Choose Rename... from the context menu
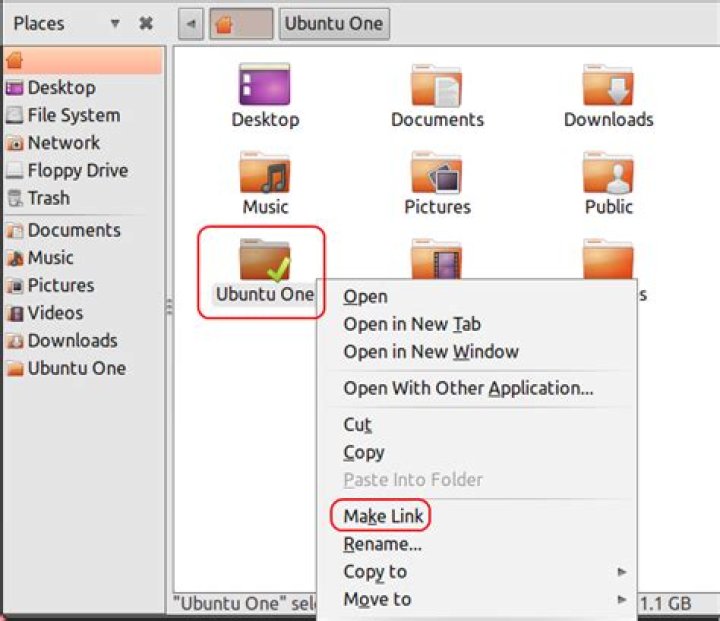720x621 pixels. 477,544
